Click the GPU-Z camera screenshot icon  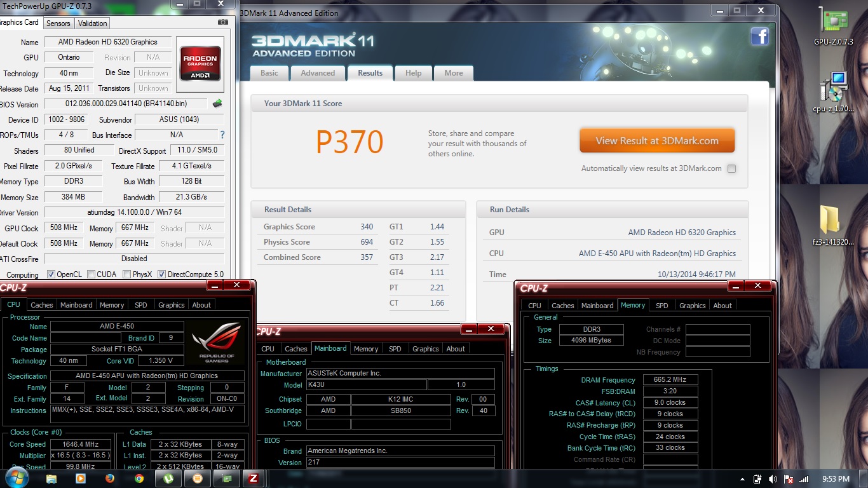tap(223, 22)
